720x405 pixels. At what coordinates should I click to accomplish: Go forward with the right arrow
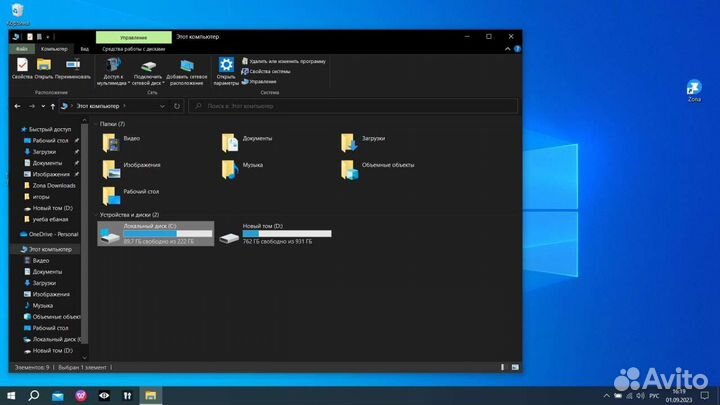tap(32, 106)
